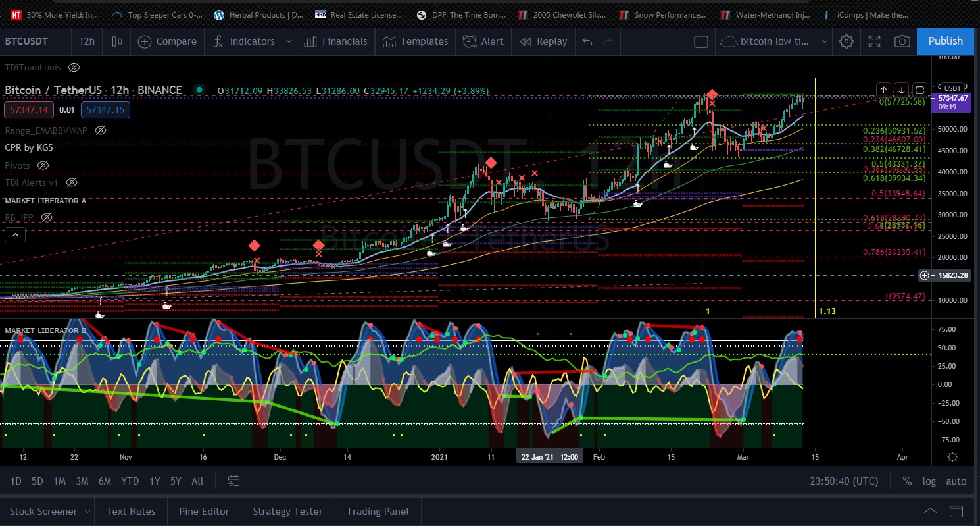Expand the Indicators dropdown arrow
980x526 pixels.
[x=289, y=41]
